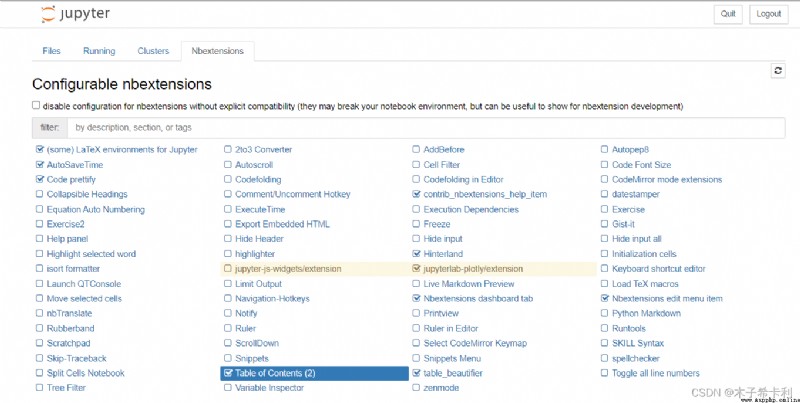Check the highlighter extension
The image size is (800, 403).
tap(228, 254)
